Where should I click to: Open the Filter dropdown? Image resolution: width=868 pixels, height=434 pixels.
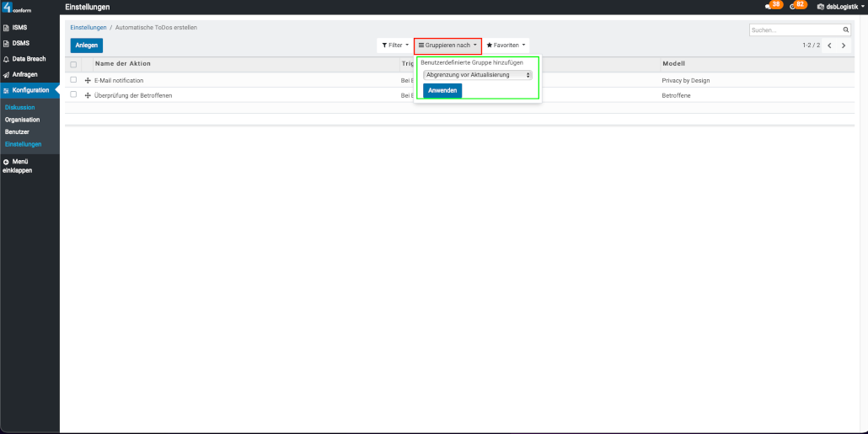click(394, 46)
